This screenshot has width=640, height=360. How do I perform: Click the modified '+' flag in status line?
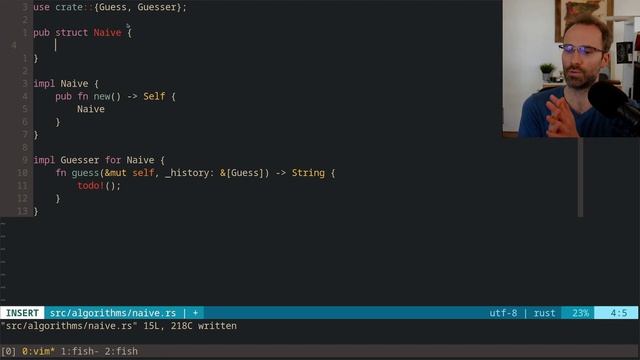tap(196, 313)
